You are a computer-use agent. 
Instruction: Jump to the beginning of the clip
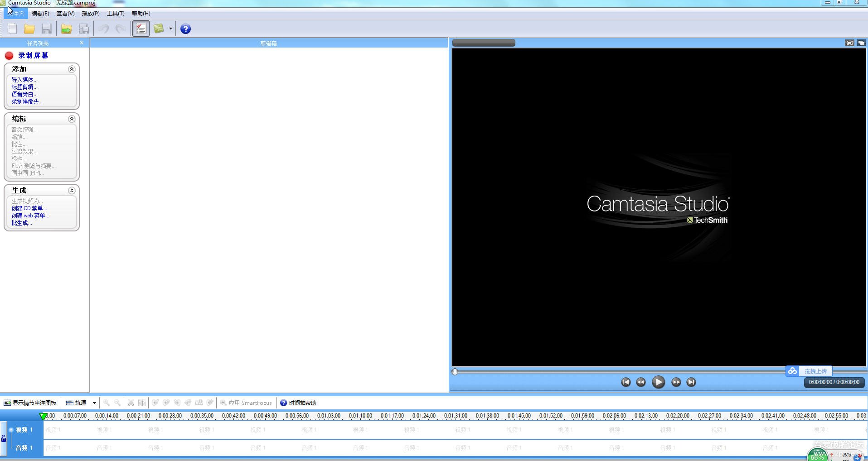pyautogui.click(x=626, y=382)
